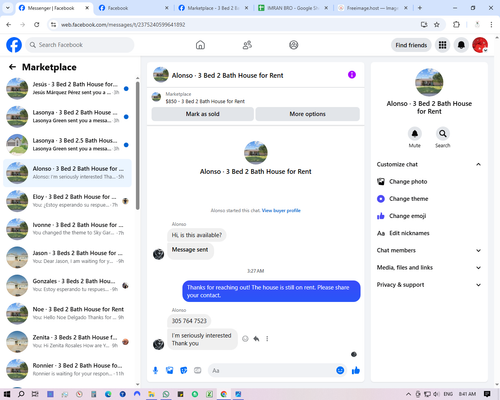Open the Home feed icon

[x=200, y=45]
